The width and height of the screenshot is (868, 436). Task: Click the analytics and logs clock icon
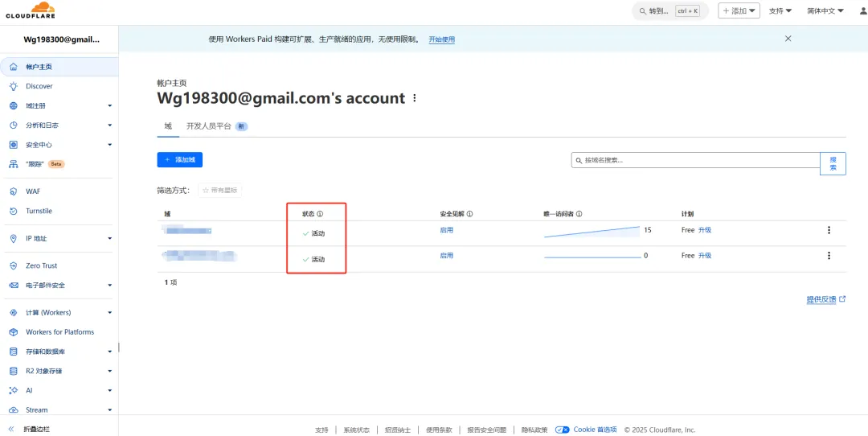(x=14, y=125)
